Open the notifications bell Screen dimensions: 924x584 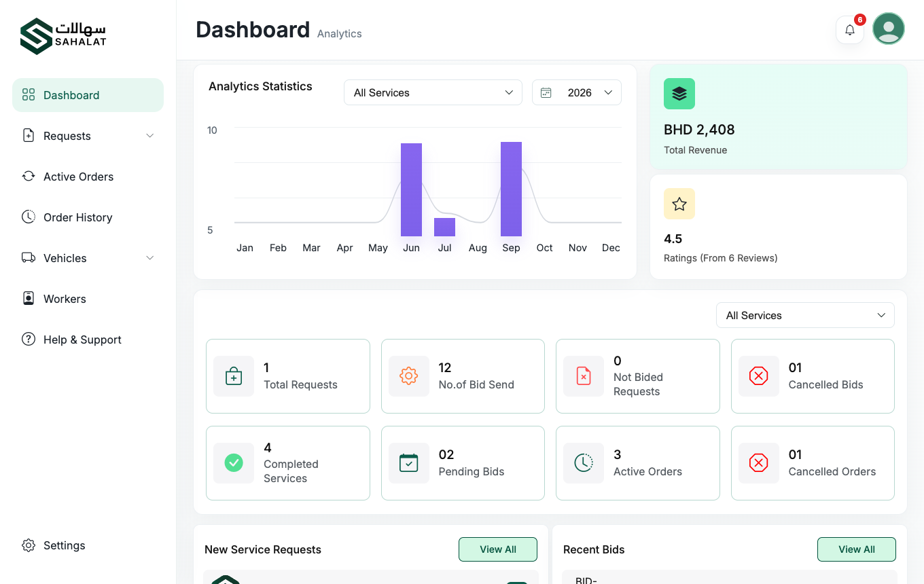(850, 30)
